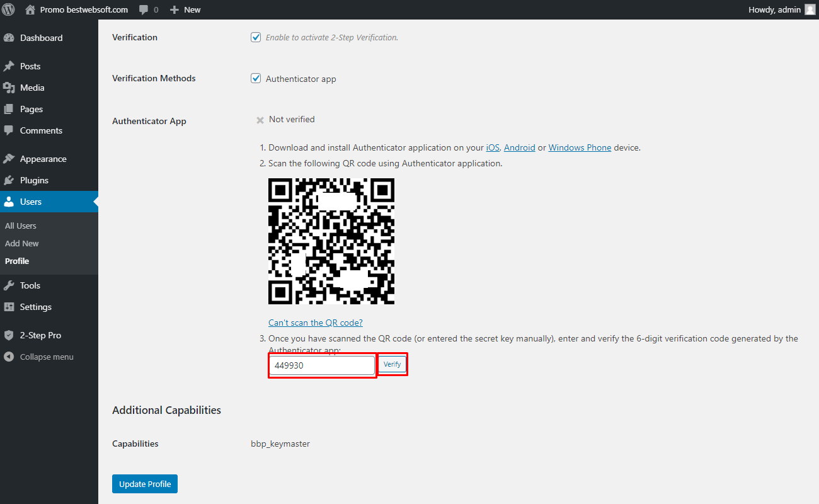Open Posts menu item
Viewport: 819px width, 504px height.
click(49, 66)
